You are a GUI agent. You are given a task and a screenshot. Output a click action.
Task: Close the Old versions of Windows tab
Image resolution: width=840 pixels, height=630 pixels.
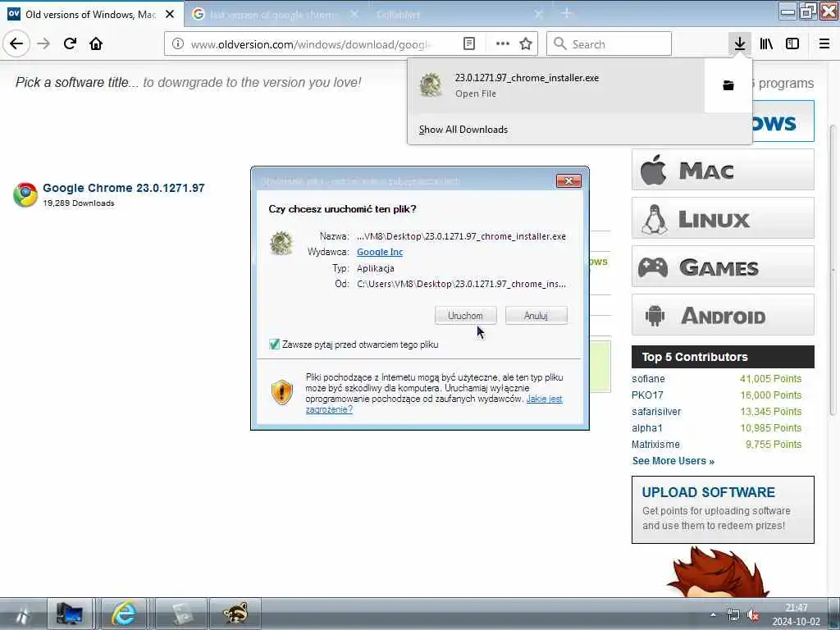coord(170,15)
